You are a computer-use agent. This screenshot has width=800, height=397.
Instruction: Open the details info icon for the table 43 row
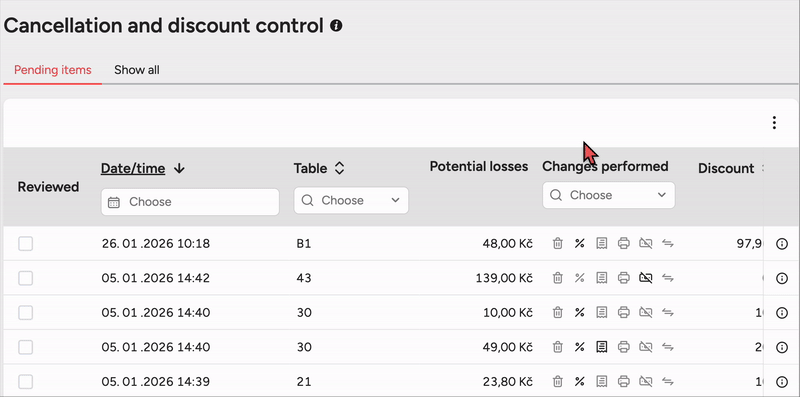click(x=782, y=278)
